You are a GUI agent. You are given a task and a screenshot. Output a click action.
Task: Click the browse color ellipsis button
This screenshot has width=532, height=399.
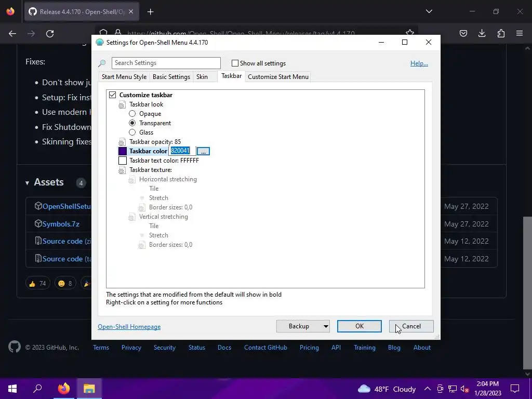203,151
